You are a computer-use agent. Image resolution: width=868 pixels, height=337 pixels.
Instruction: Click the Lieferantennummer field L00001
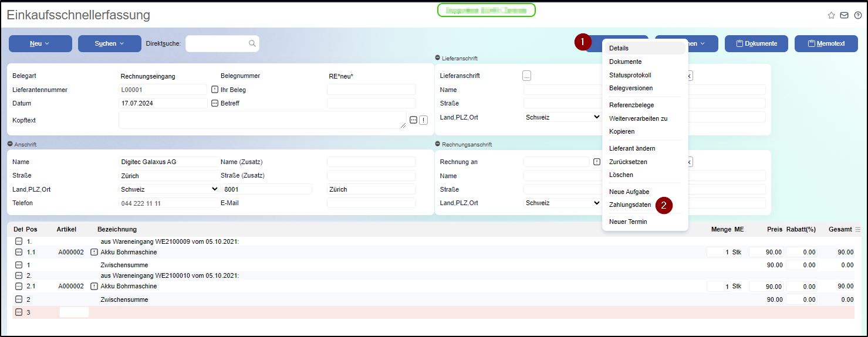[x=163, y=90]
